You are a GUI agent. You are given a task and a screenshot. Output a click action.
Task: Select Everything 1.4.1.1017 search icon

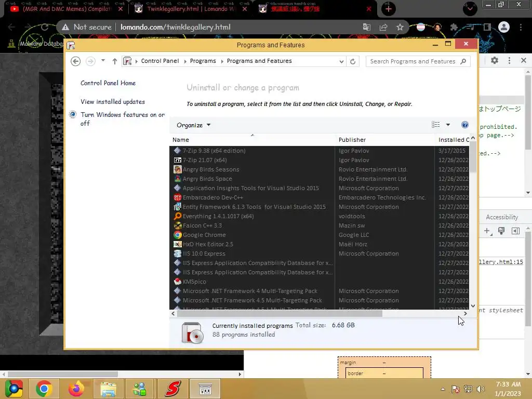click(x=178, y=216)
